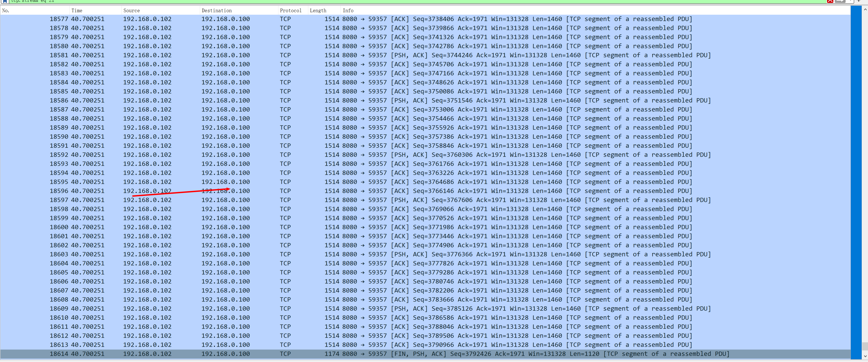
Task: Sort by the Source column header
Action: (x=160, y=10)
